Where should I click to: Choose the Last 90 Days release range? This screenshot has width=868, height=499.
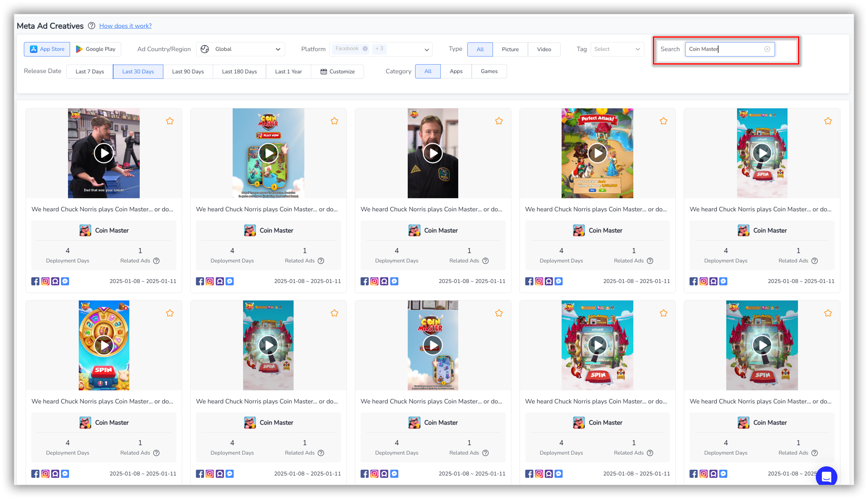(x=188, y=72)
